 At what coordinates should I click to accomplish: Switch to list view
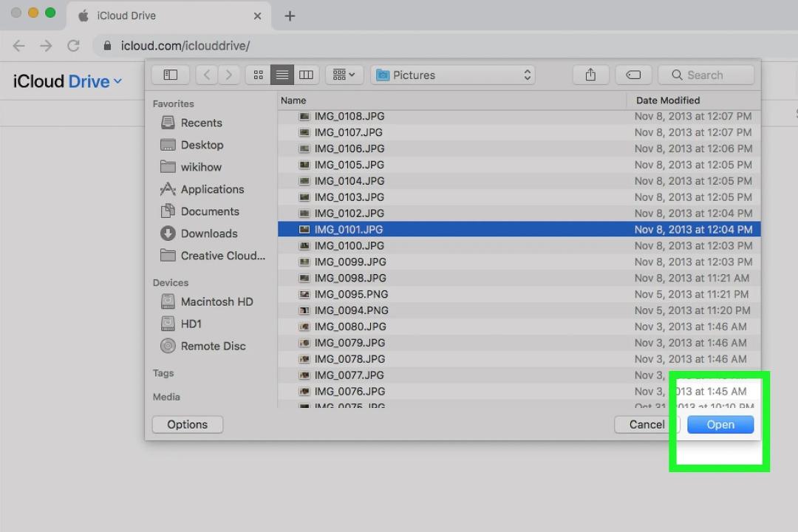[282, 75]
